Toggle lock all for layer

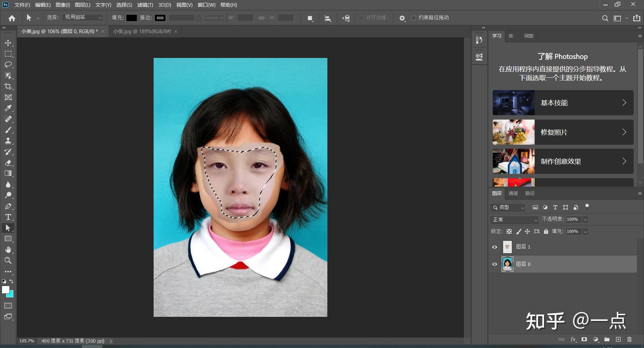pos(546,231)
